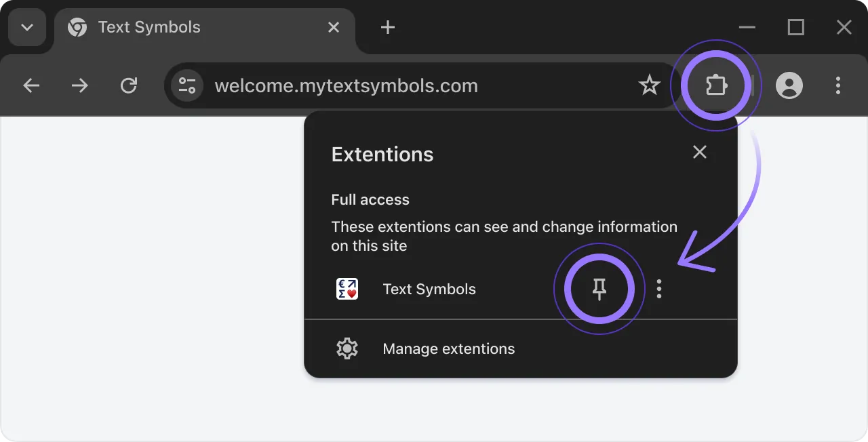Close the Extentions popup
This screenshot has height=442, width=868.
(x=700, y=152)
